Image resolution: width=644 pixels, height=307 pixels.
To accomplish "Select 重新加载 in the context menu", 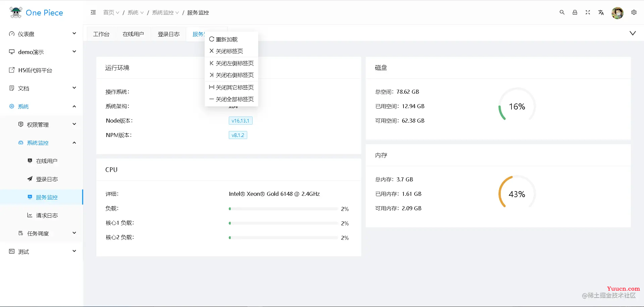I will tap(226, 39).
